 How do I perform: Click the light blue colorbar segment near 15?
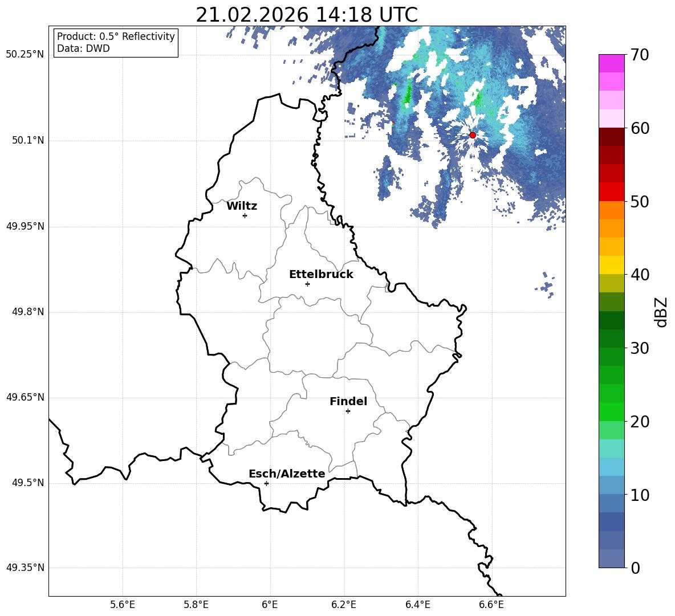point(611,467)
